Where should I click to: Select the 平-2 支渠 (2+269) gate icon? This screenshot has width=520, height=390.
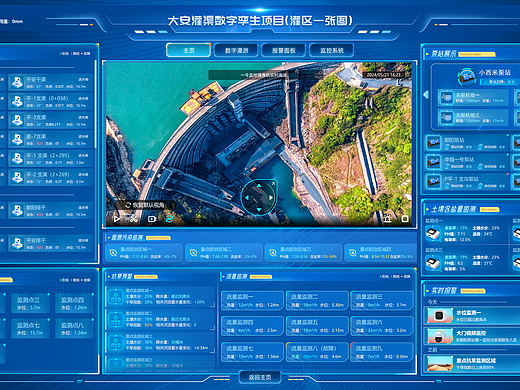17,177
